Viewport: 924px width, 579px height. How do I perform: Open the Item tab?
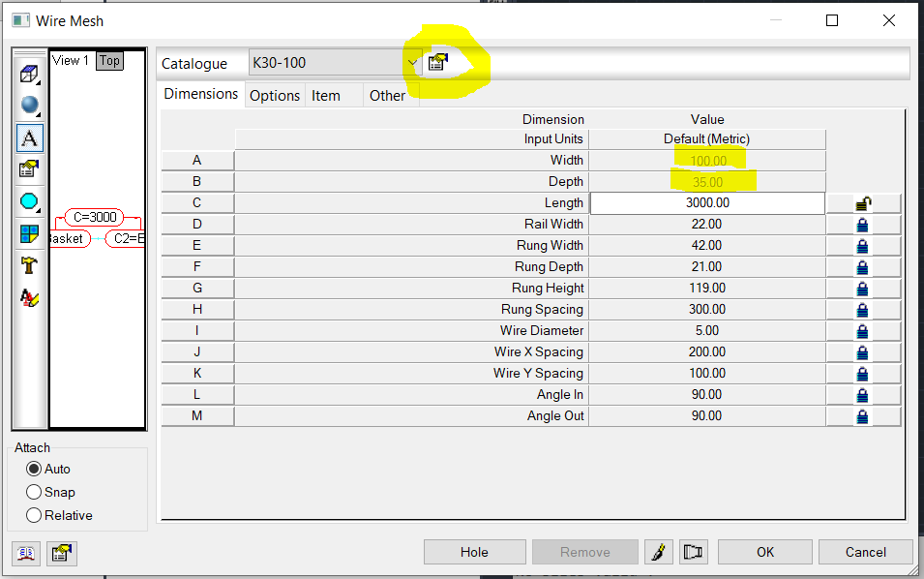coord(327,95)
